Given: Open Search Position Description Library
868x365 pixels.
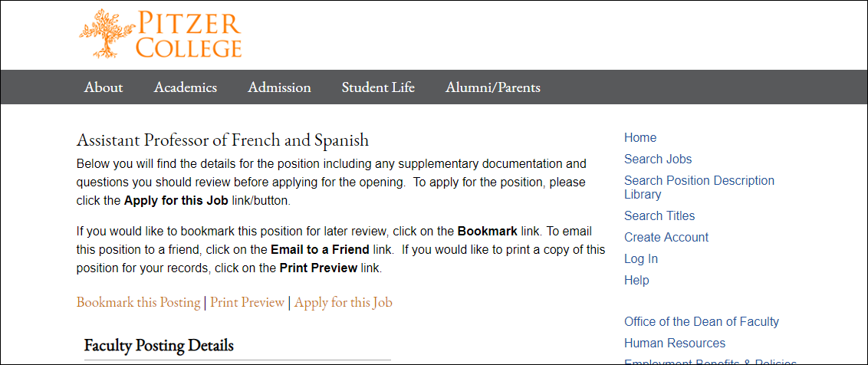Looking at the screenshot, I should [x=699, y=187].
